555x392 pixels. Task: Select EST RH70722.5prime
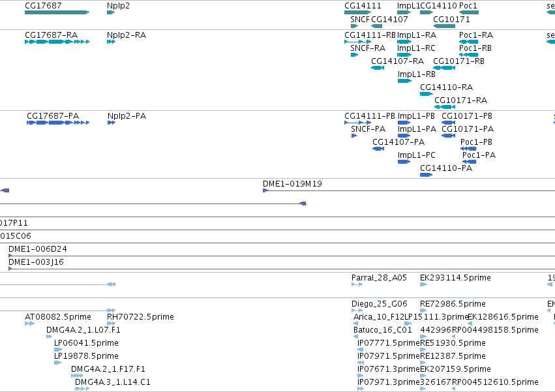point(111,324)
